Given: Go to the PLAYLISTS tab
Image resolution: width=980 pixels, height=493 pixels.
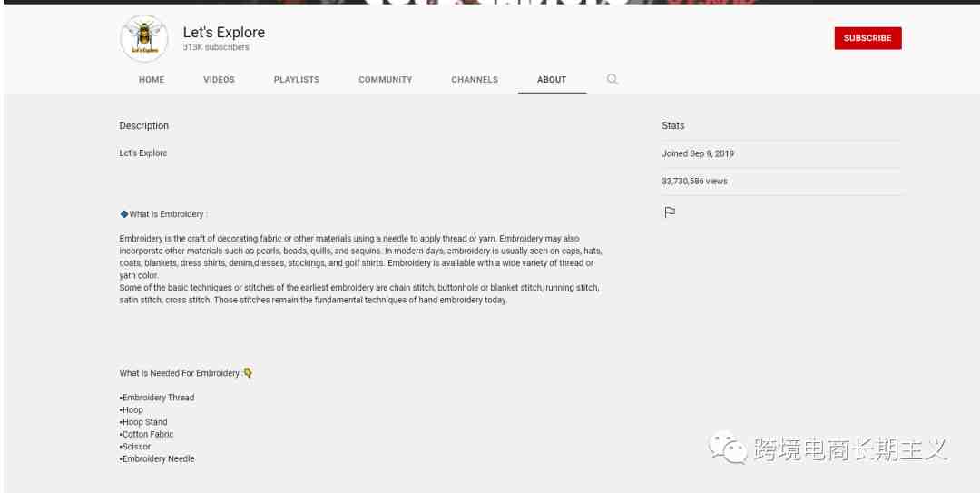Looking at the screenshot, I should 296,80.
